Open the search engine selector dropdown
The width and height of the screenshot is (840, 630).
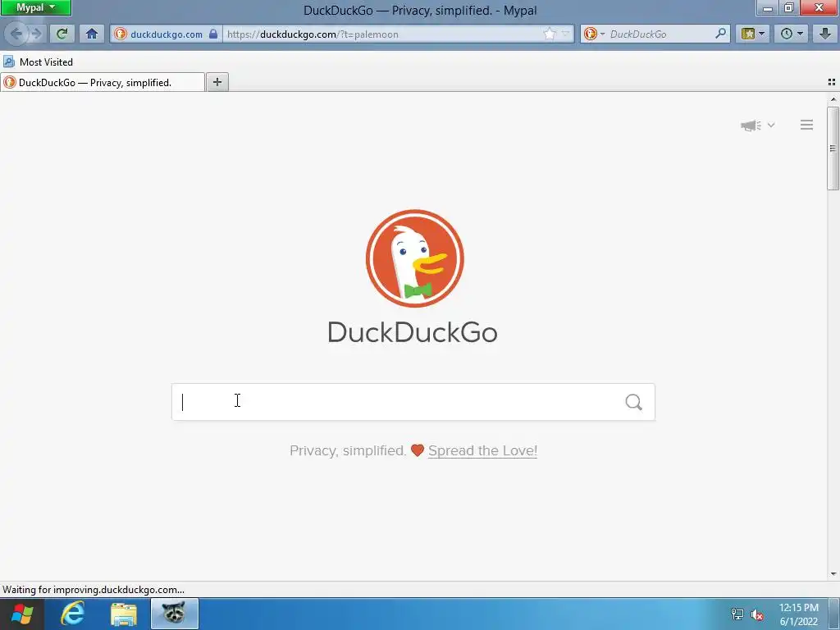tap(594, 34)
